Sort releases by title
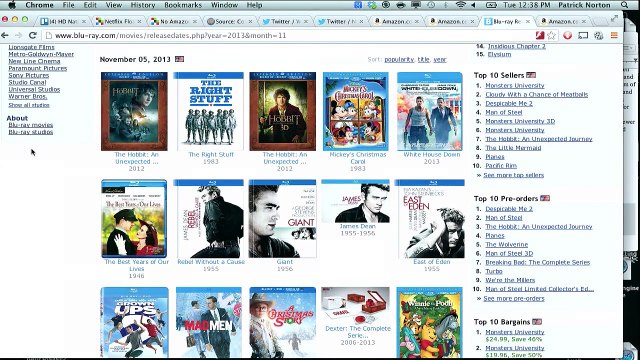This screenshot has width=640, height=360. (423, 60)
